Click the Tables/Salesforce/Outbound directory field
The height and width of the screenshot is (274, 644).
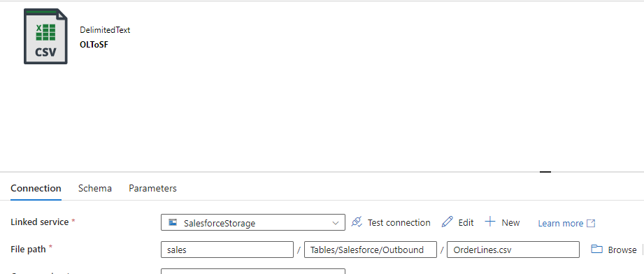[x=371, y=250]
